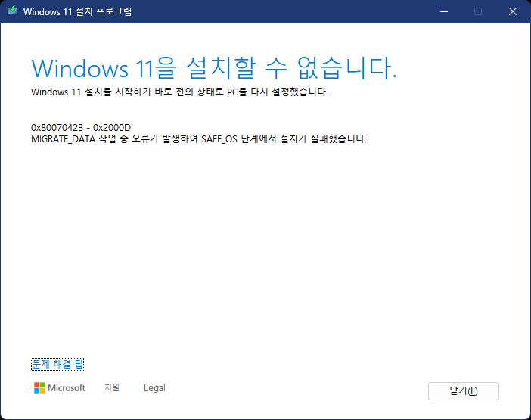531x420 pixels.
Task: Open the 지원 link
Action: coord(112,387)
